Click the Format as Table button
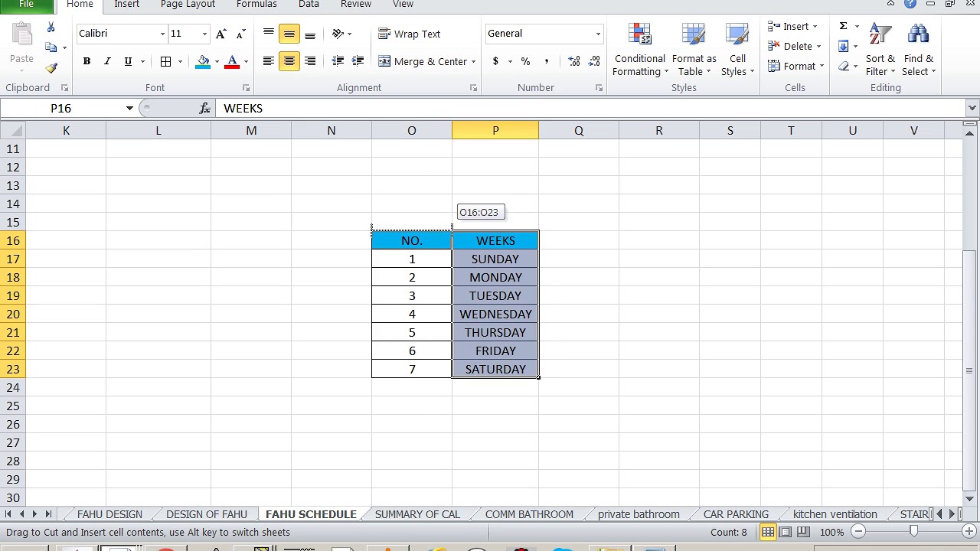Viewport: 980px width, 551px height. tap(694, 51)
